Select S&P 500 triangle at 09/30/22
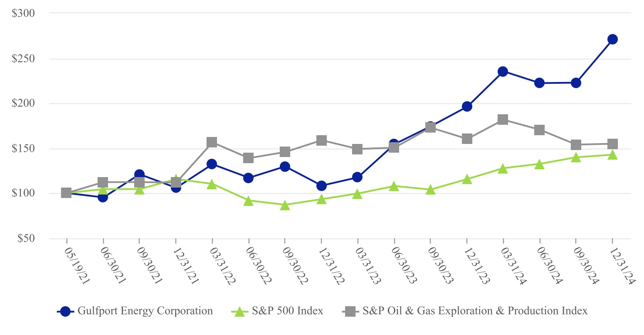 tap(285, 205)
